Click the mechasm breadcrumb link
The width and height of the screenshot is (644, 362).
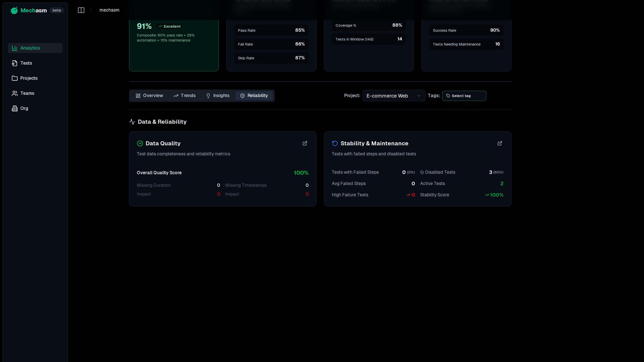click(x=109, y=10)
